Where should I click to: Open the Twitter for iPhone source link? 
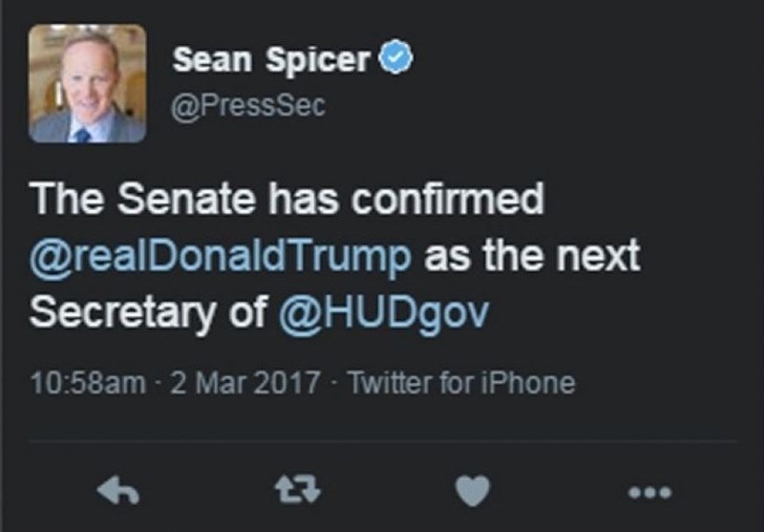pyautogui.click(x=461, y=382)
